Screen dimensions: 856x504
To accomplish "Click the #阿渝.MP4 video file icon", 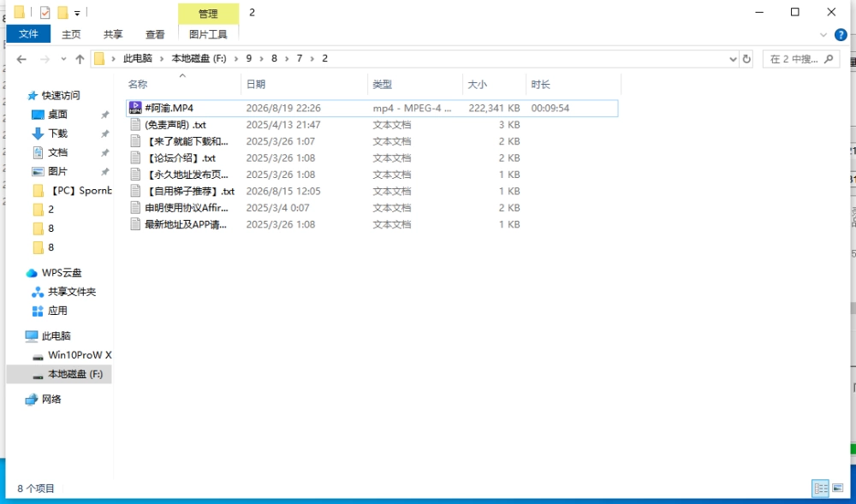I will tap(135, 108).
